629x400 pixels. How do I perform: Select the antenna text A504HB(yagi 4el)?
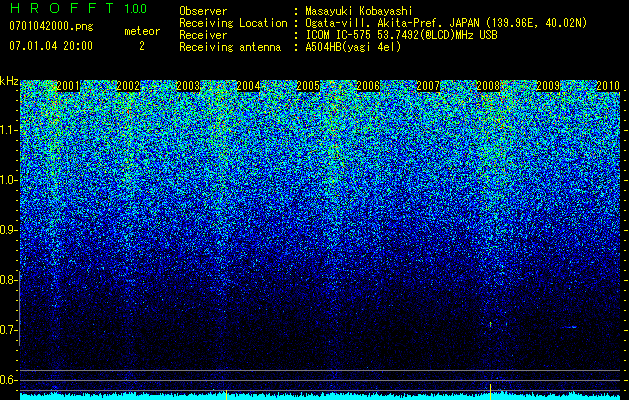[353, 47]
